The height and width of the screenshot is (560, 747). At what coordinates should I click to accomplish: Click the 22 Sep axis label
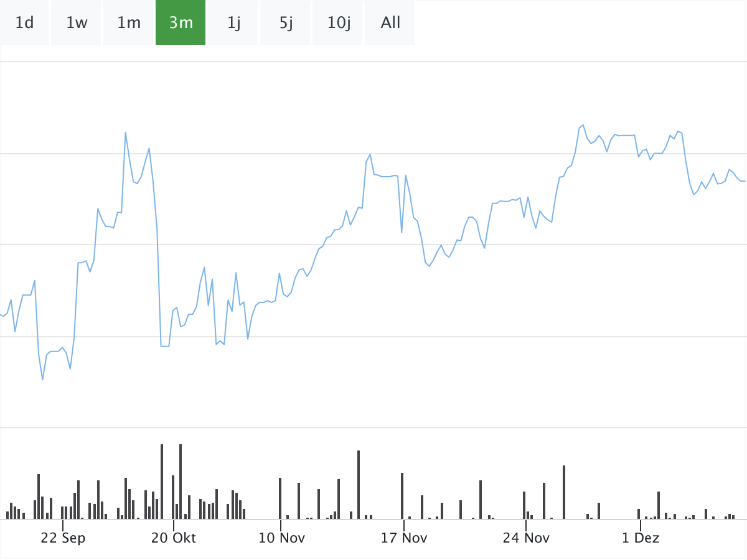point(63,538)
